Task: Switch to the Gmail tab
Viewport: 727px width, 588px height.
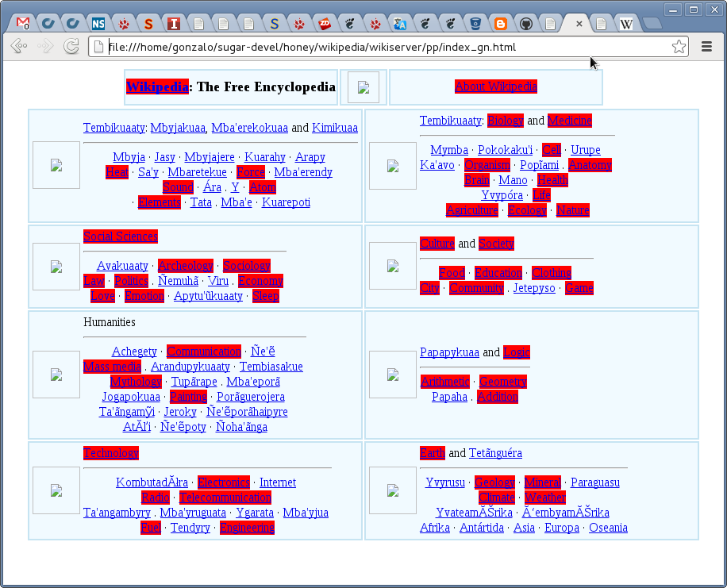Action: 23,24
